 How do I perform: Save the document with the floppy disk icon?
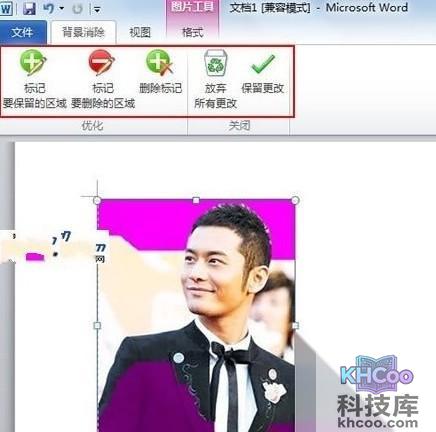tap(29, 8)
